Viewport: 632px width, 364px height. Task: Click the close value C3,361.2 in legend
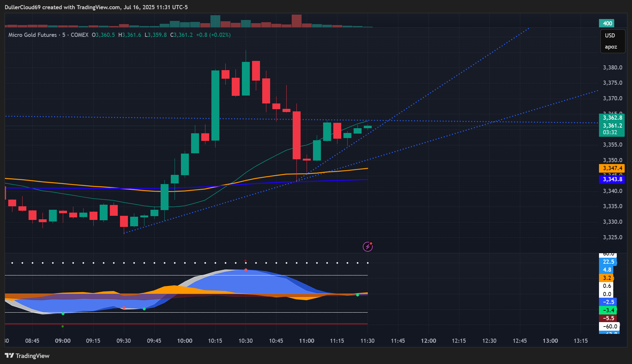pyautogui.click(x=181, y=35)
